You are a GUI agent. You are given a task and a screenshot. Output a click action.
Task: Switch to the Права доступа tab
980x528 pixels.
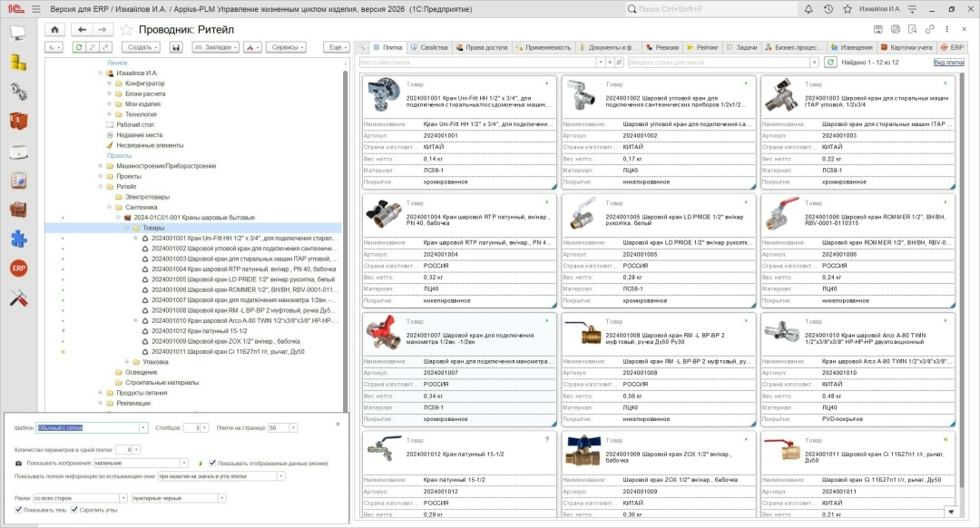482,47
